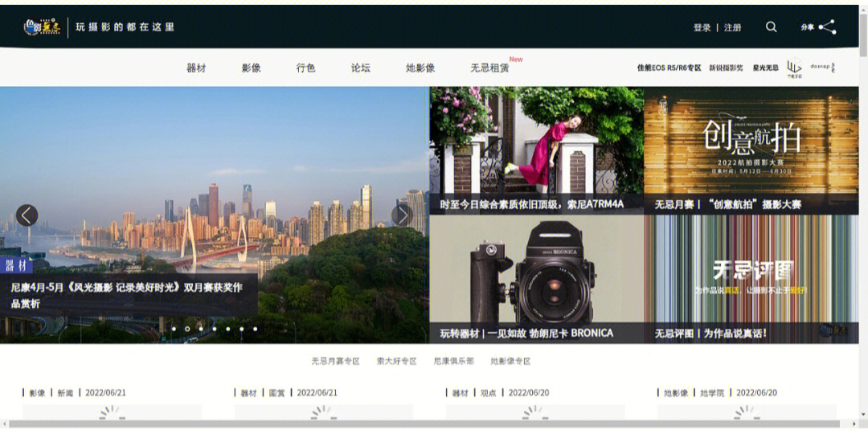Open the 索大好专区 link
This screenshot has width=868, height=434.
coord(397,361)
